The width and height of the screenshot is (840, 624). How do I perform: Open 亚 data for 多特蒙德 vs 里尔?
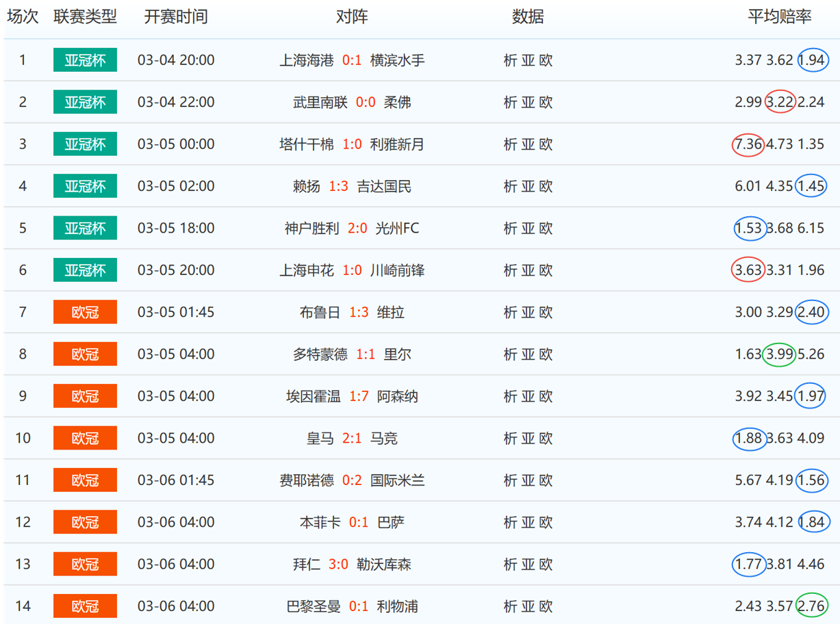(528, 354)
